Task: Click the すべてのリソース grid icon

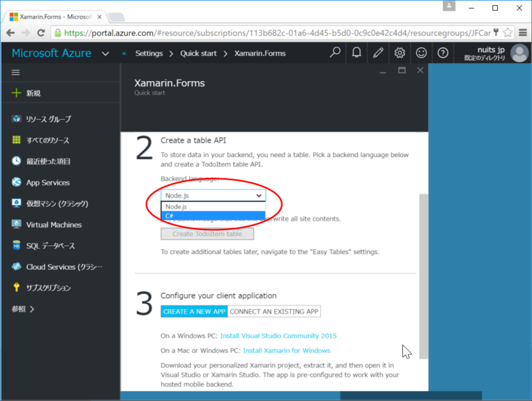Action: [16, 140]
